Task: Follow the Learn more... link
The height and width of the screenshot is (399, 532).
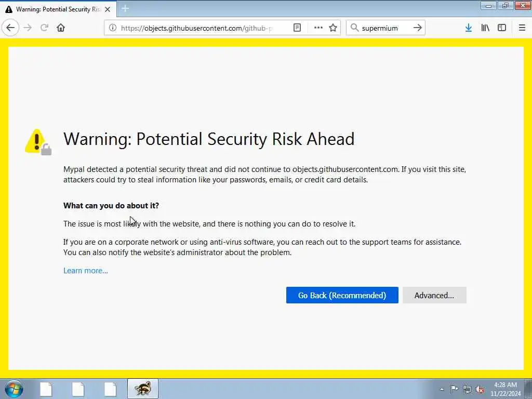Action: [x=86, y=271]
